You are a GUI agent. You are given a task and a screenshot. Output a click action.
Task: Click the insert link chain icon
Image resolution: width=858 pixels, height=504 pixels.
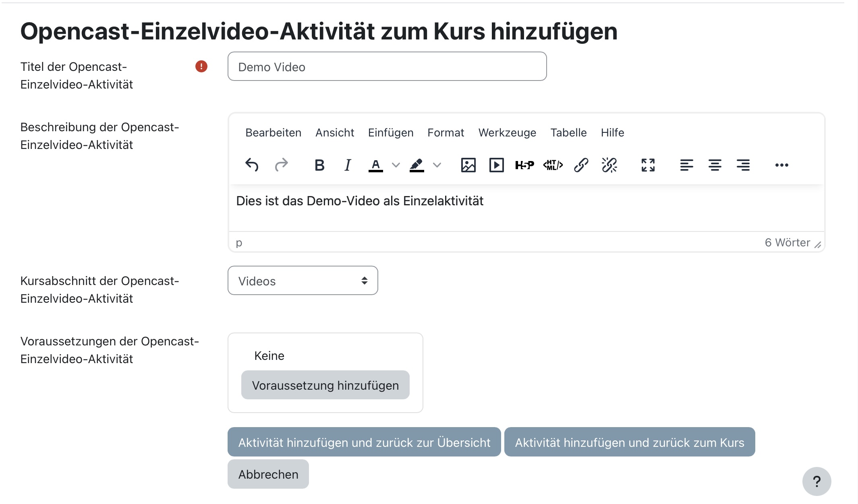tap(581, 165)
